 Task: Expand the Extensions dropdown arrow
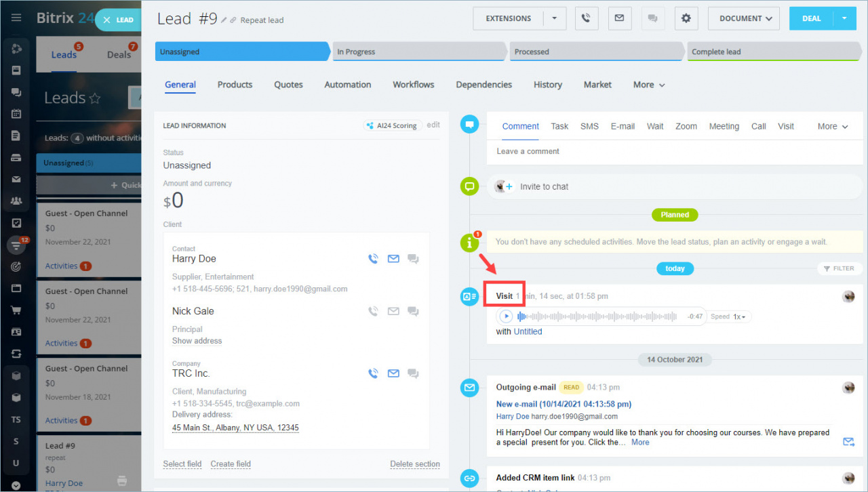[554, 19]
